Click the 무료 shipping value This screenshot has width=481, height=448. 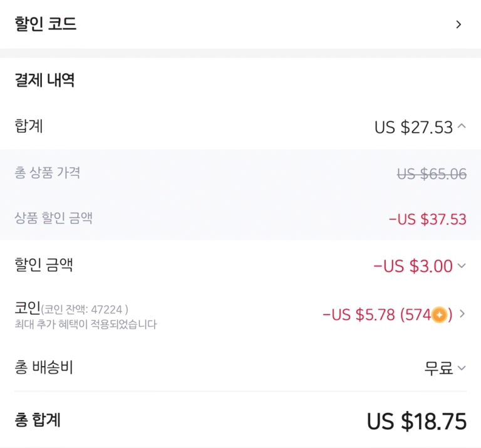[438, 368]
